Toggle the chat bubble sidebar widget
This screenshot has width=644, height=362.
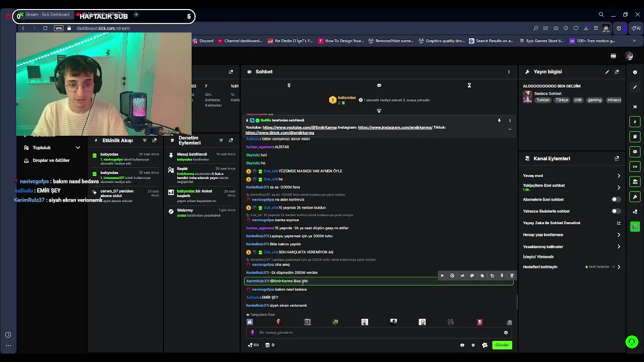[x=635, y=152]
